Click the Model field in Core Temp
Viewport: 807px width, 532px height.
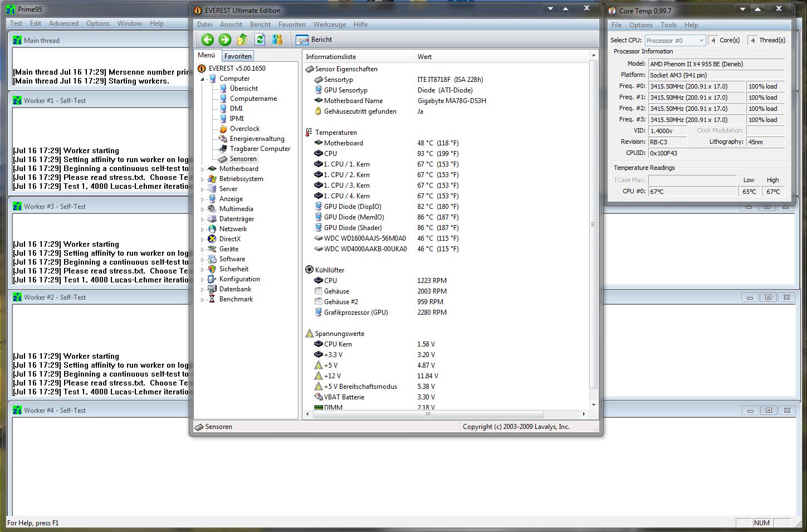[717, 64]
